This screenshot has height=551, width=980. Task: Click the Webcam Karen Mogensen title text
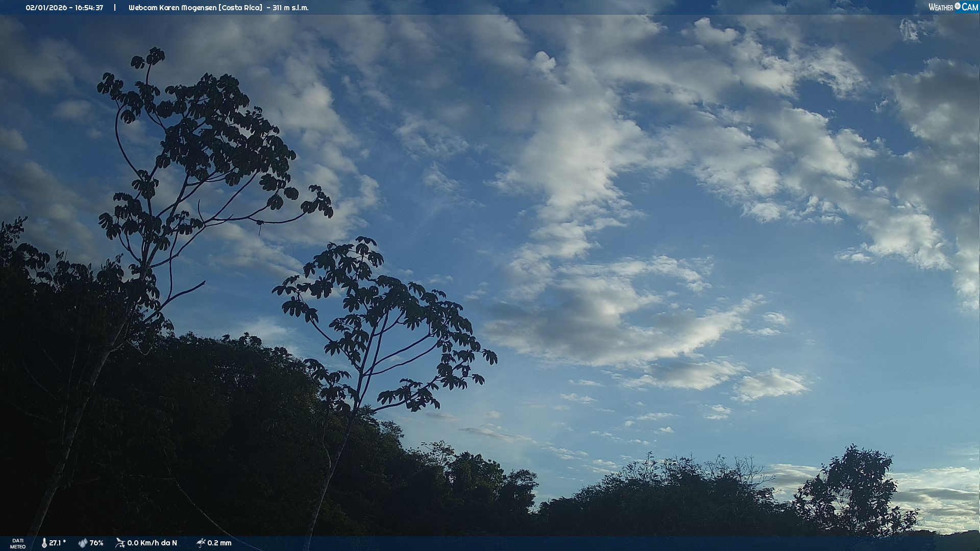(x=174, y=8)
